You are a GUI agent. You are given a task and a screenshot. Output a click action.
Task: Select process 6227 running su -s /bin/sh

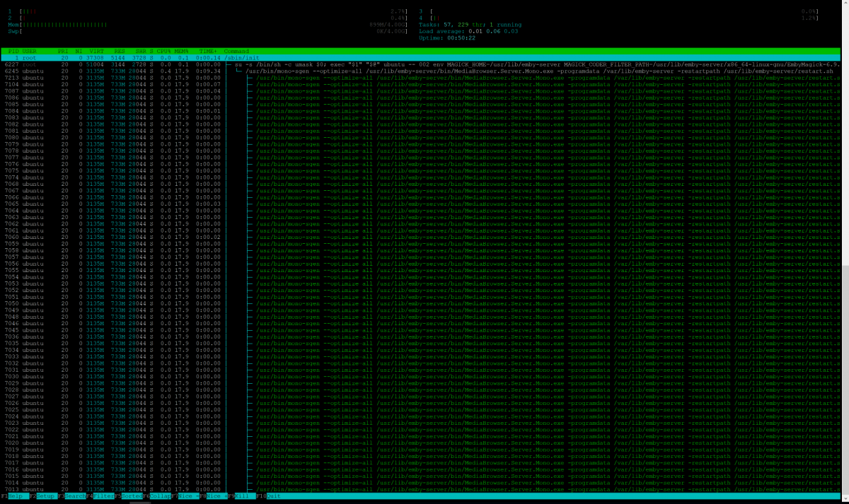[420, 64]
